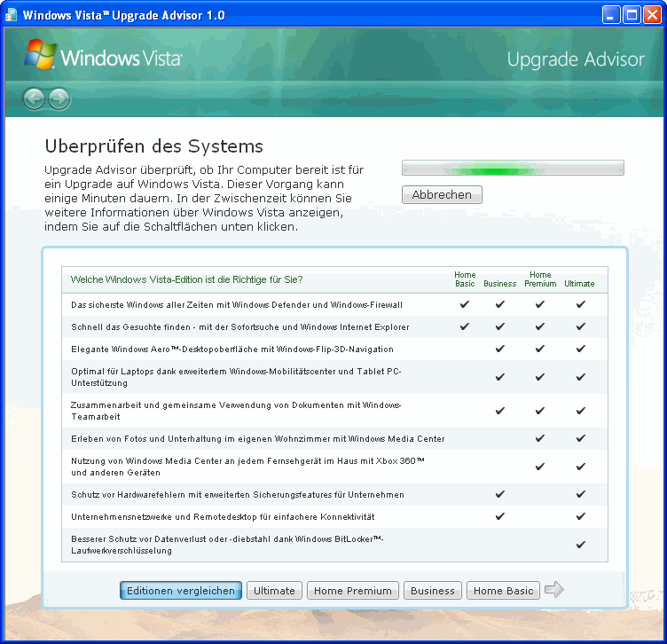
Task: Click the forward navigation arrow icon
Action: point(59,99)
